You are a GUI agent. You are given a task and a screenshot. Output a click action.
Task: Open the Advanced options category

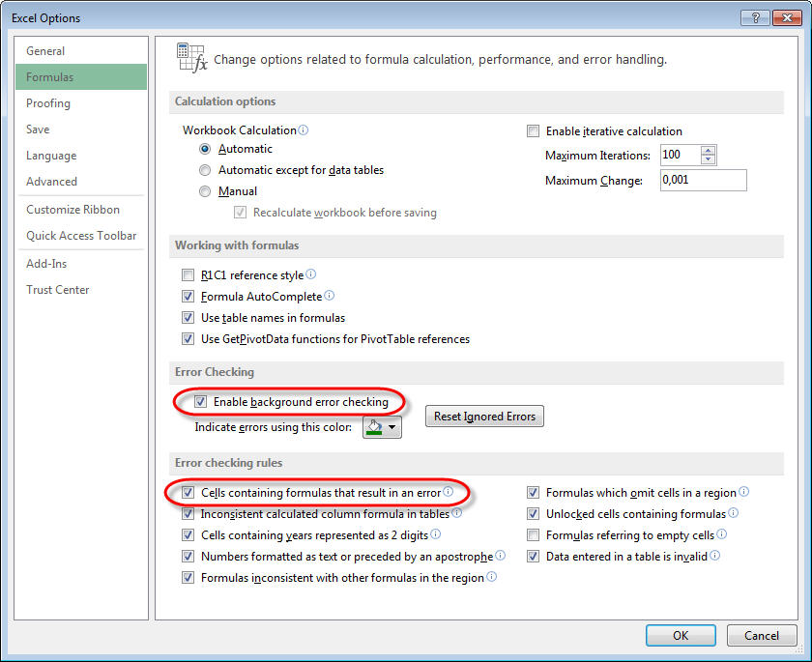click(x=81, y=181)
